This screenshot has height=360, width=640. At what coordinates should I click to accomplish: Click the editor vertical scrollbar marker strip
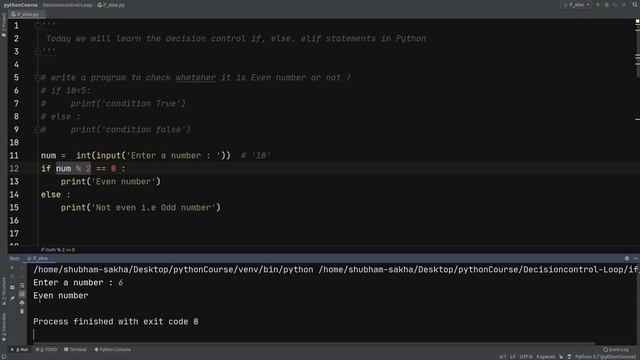coord(637,131)
